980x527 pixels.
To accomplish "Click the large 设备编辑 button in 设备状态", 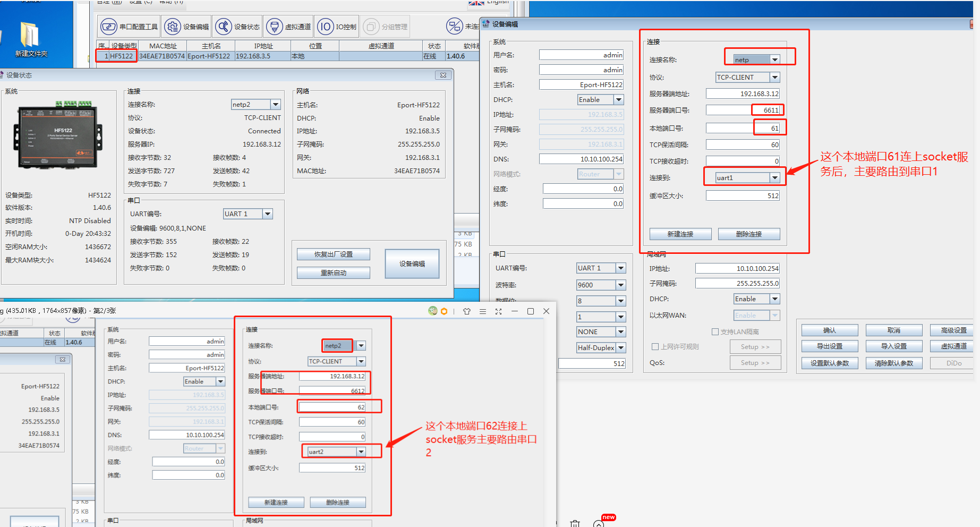I will pyautogui.click(x=412, y=264).
